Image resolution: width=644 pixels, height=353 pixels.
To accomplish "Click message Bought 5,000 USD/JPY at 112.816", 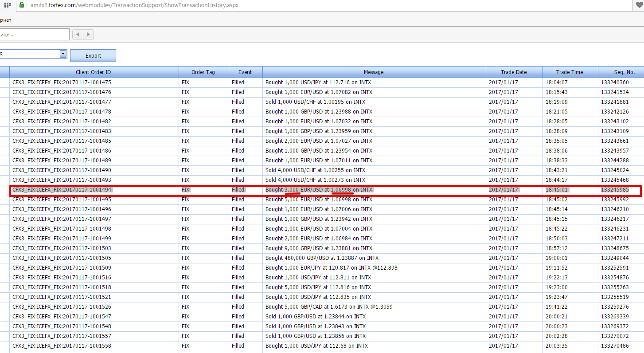I will click(318, 287).
